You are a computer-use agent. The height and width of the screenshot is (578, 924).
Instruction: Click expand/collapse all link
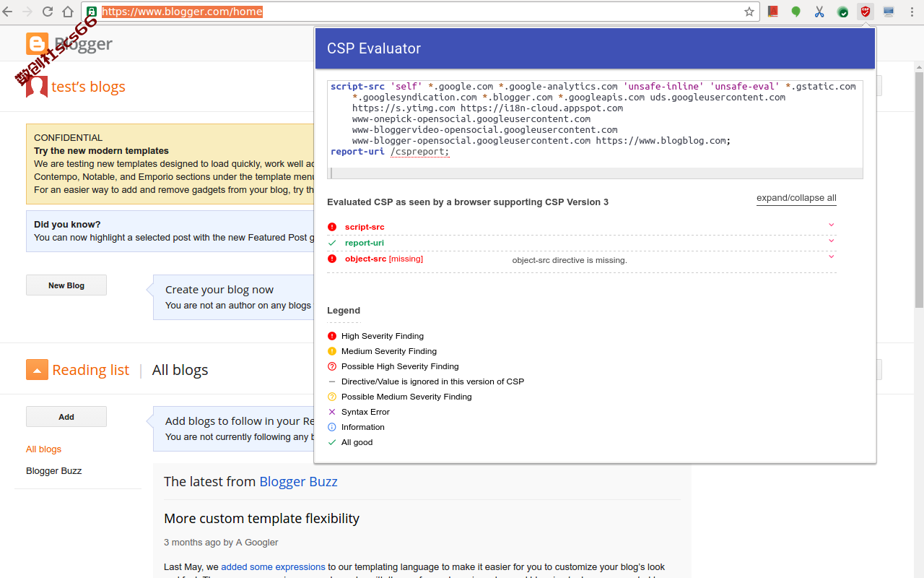click(x=796, y=198)
